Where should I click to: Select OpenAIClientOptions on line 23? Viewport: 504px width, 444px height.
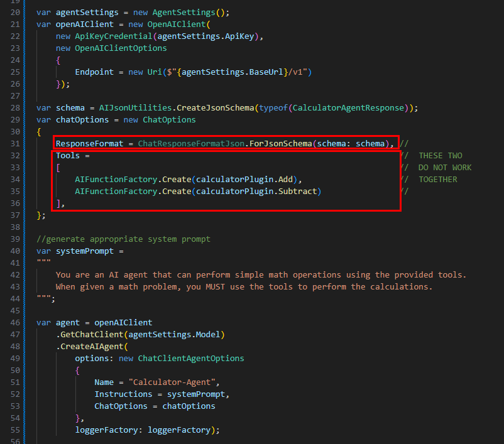point(121,48)
